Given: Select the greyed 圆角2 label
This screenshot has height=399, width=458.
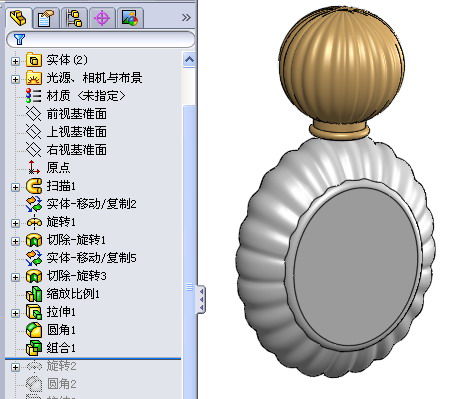Looking at the screenshot, I should click(61, 384).
